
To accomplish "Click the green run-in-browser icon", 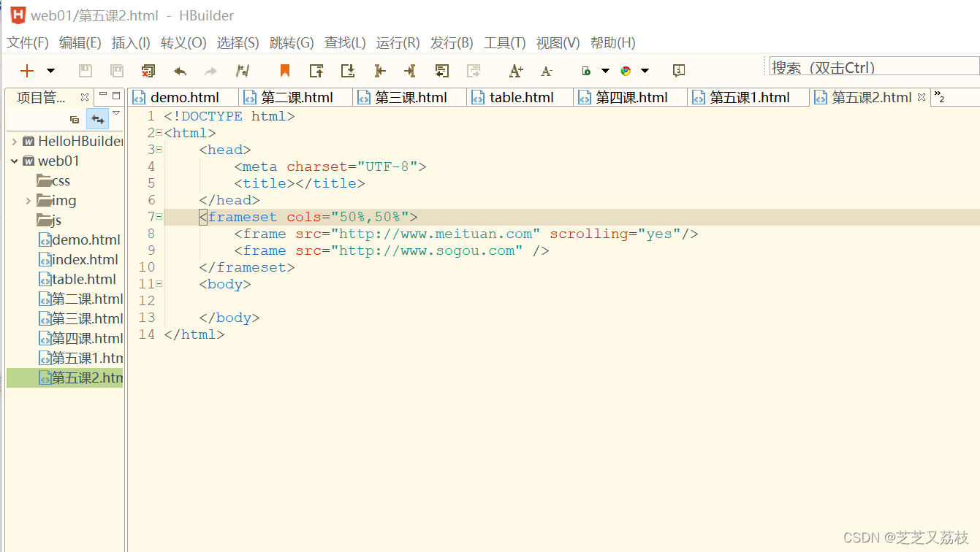I will click(586, 71).
